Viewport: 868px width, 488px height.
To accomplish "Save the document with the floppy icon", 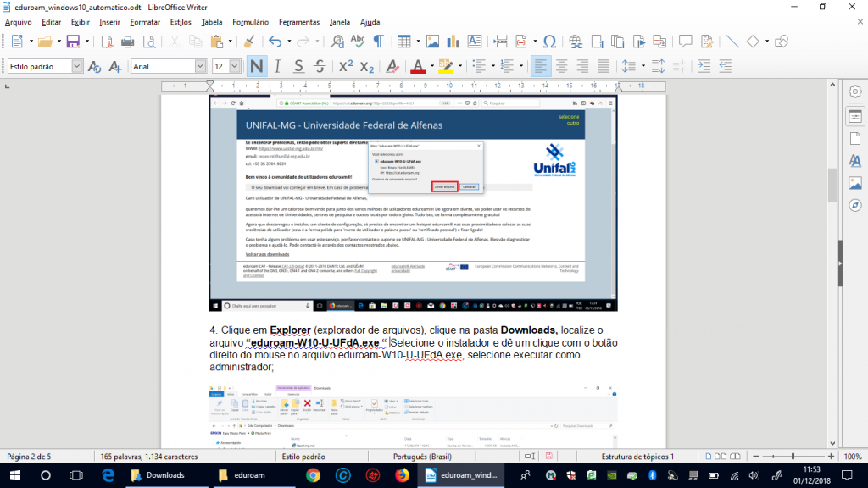I will coord(73,42).
